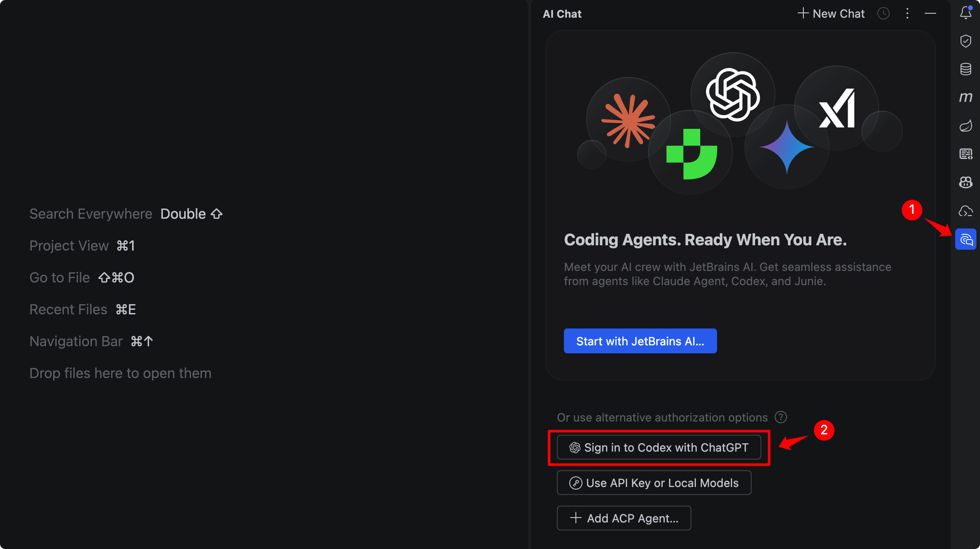
Task: Open the Database tool window
Action: pos(965,69)
